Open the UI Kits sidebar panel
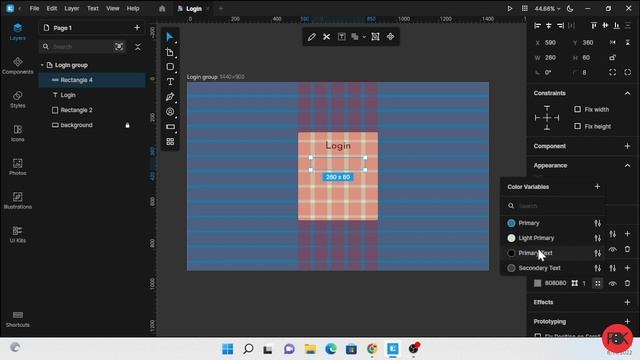This screenshot has height=360, width=640. pos(18,234)
